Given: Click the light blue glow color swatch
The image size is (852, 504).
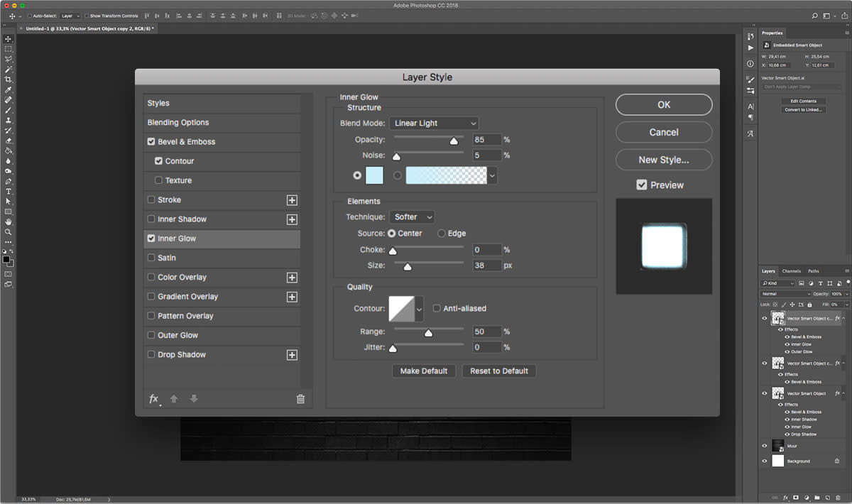Looking at the screenshot, I should (x=374, y=175).
